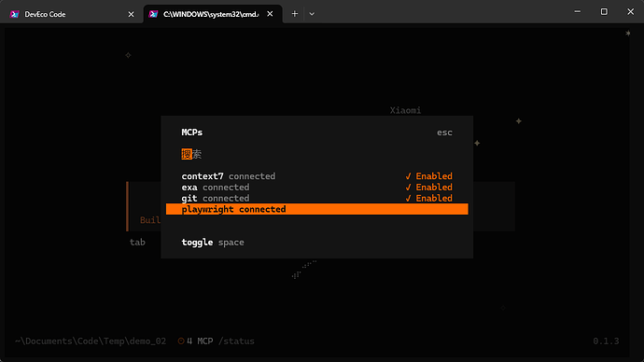Close the cmd system32 tab
This screenshot has width=644, height=362.
click(x=270, y=14)
